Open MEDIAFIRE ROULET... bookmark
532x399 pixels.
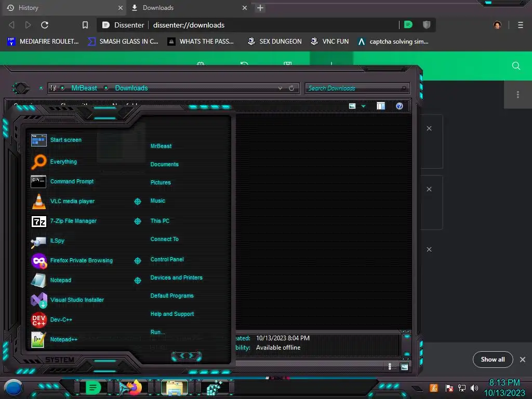coord(43,42)
